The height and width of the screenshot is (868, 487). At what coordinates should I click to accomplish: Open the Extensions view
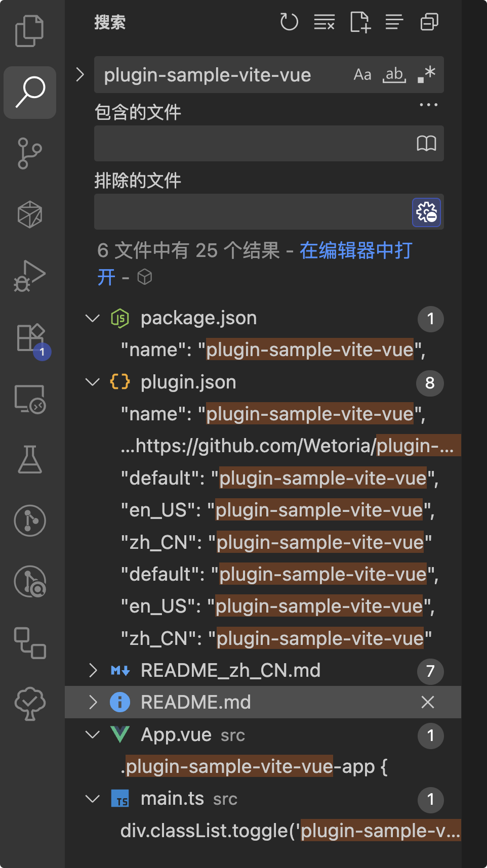pos(30,337)
